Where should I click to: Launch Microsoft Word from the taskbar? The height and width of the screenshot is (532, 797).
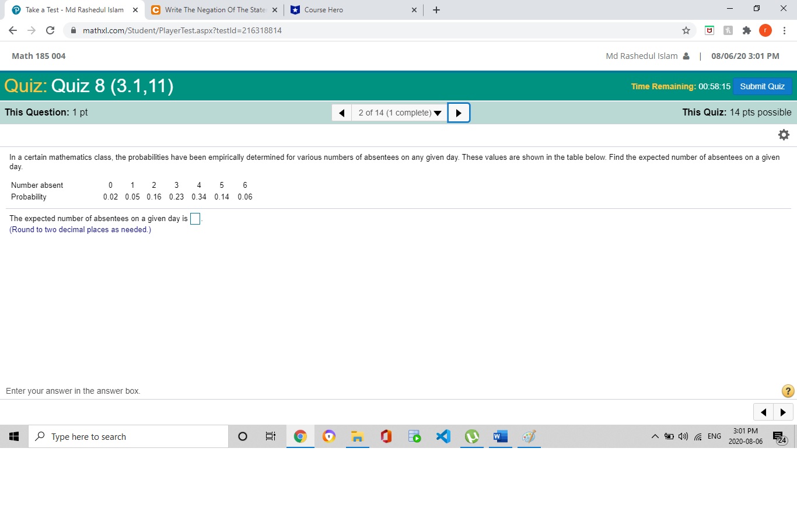coord(500,436)
